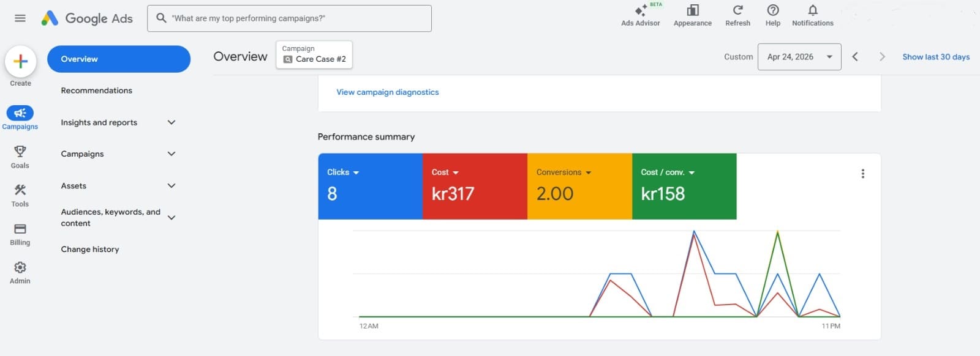The image size is (980, 356).
Task: Go to the previous date period
Action: click(855, 57)
